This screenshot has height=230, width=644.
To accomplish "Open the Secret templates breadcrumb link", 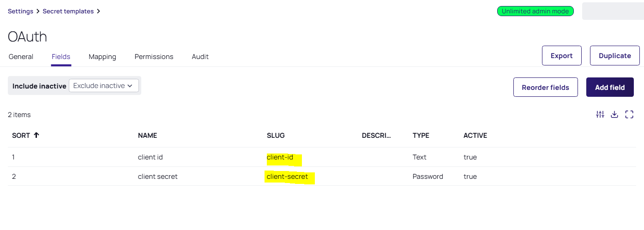I will (x=68, y=11).
